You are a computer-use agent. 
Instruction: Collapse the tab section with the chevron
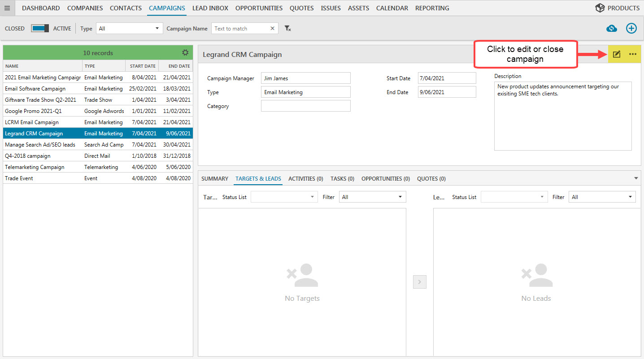click(x=636, y=178)
